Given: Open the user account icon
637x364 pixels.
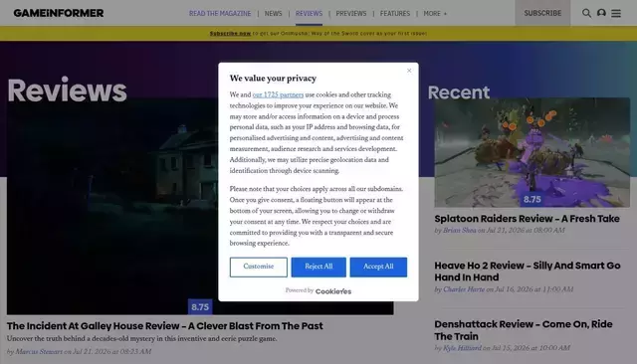Looking at the screenshot, I should [x=601, y=13].
